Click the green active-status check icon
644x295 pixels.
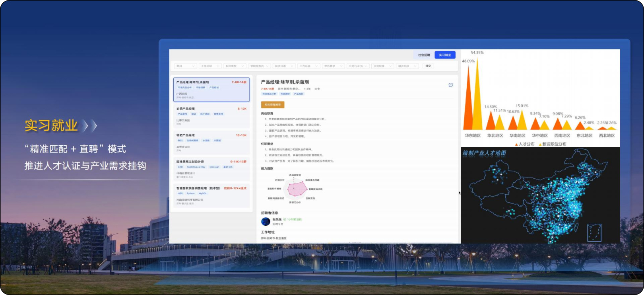coord(285,219)
